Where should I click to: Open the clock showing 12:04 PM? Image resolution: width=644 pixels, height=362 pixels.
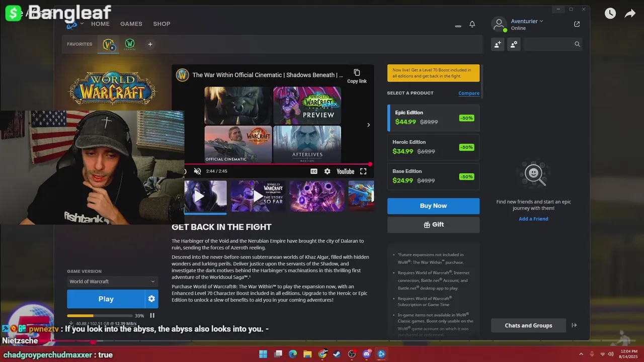click(629, 354)
